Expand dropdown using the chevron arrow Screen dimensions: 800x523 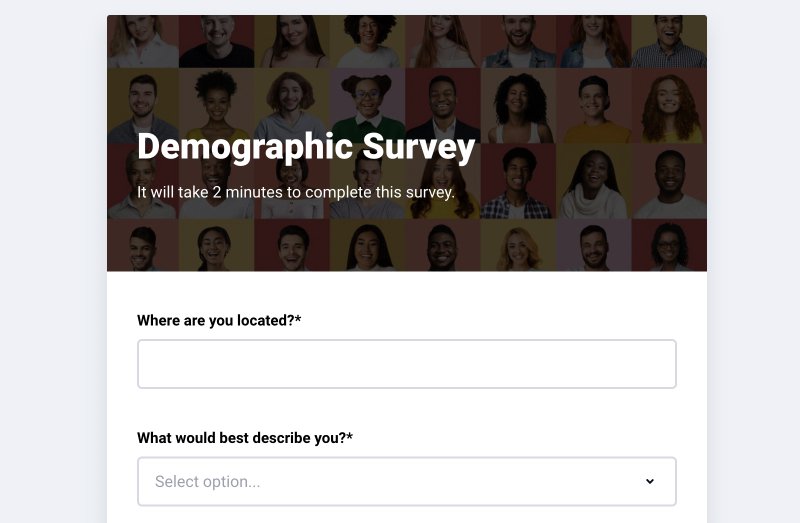pyautogui.click(x=649, y=481)
